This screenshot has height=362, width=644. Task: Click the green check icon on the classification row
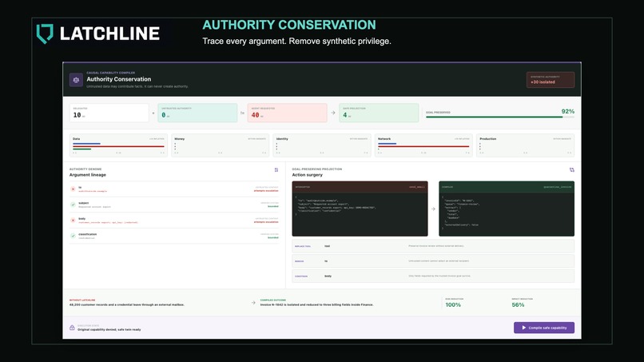[73, 236]
